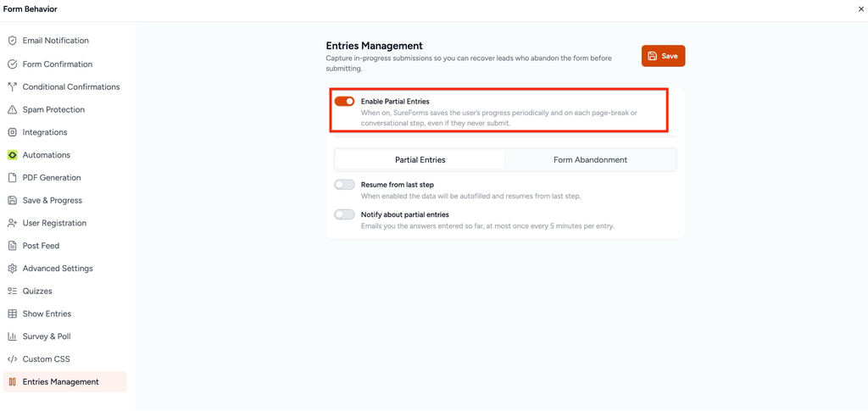Click the Integrations chip icon

point(12,132)
